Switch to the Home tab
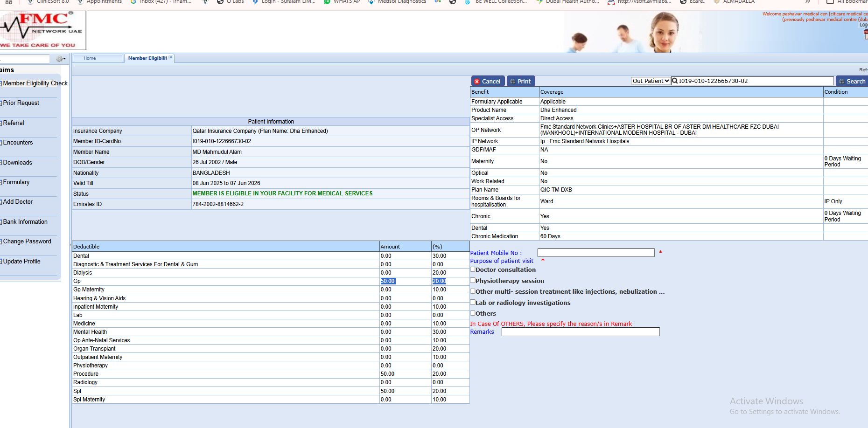 (x=90, y=58)
